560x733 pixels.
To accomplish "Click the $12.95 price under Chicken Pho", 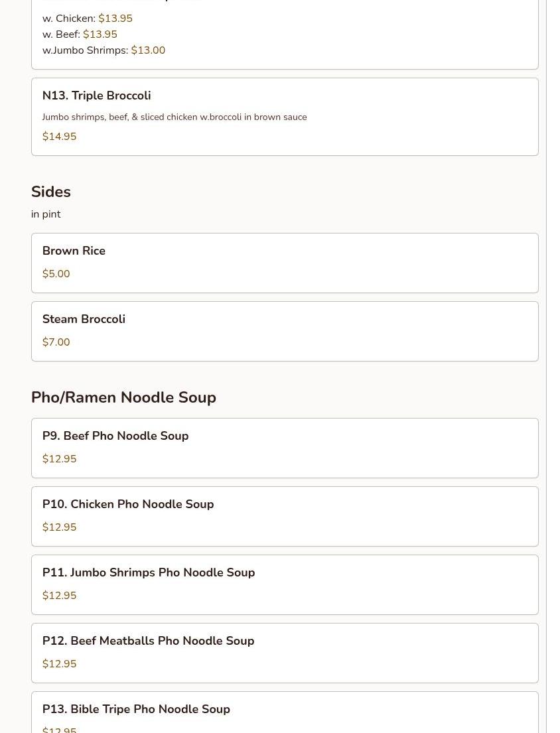I will [59, 527].
